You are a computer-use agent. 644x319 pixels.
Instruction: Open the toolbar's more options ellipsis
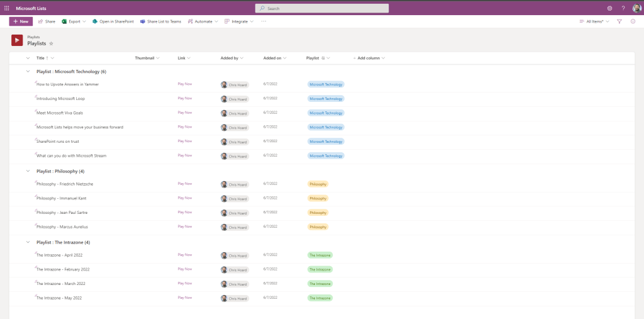pyautogui.click(x=264, y=21)
